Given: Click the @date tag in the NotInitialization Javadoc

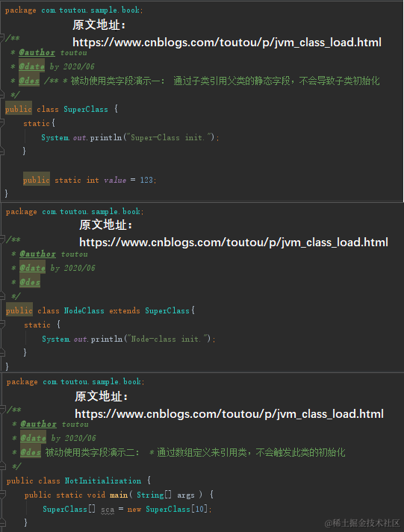Looking at the screenshot, I should pyautogui.click(x=33, y=438).
